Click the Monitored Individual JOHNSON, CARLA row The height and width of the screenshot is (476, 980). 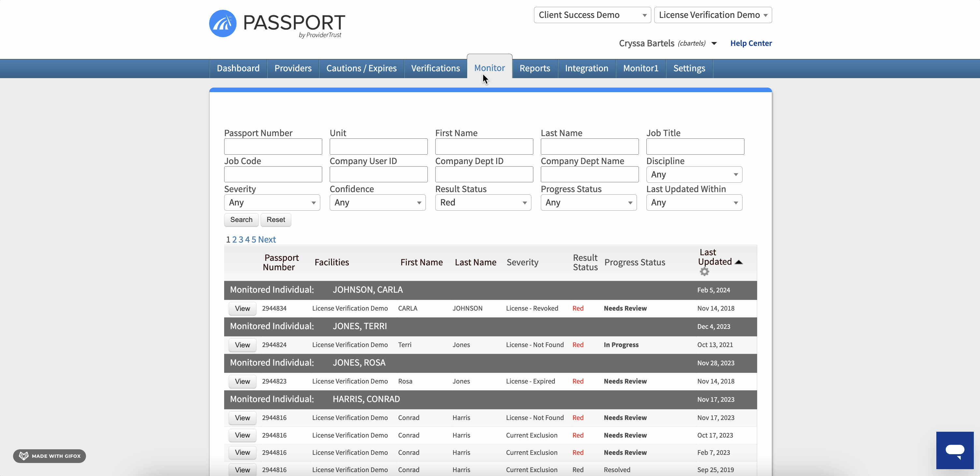490,290
